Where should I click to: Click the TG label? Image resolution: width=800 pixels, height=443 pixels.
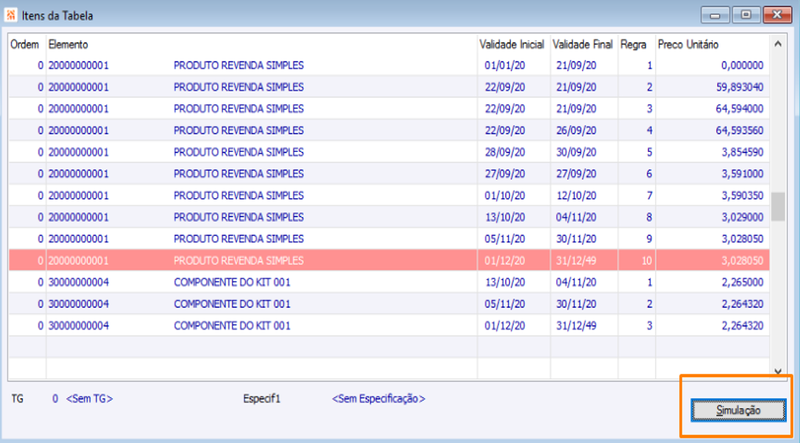coord(17,399)
